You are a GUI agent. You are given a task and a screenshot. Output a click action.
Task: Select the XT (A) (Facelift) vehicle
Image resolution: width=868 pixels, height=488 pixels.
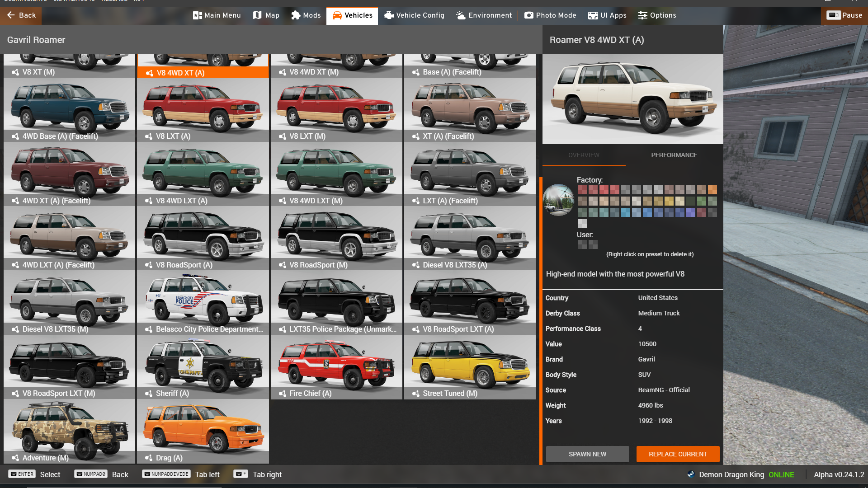tap(470, 110)
